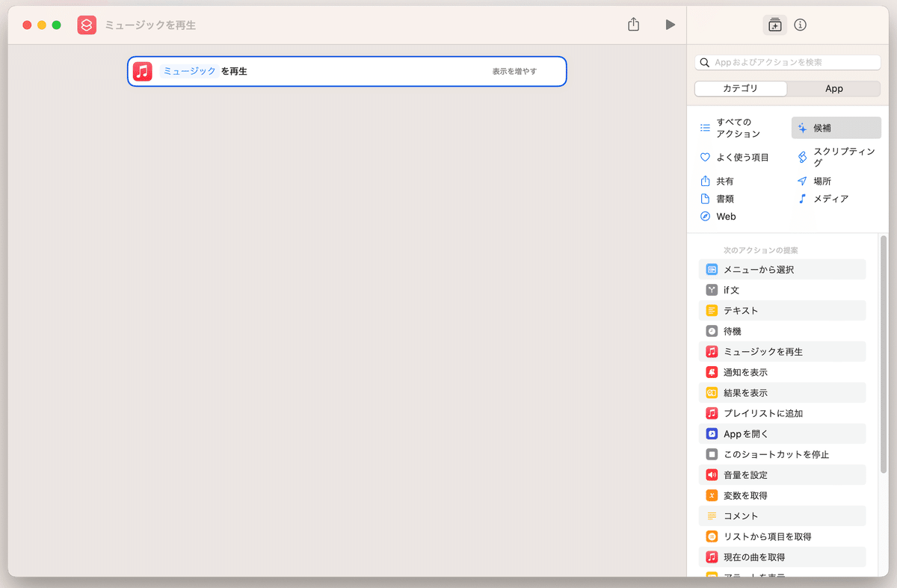Click the share icon beside 共有
This screenshot has height=588, width=897.
[x=705, y=181]
